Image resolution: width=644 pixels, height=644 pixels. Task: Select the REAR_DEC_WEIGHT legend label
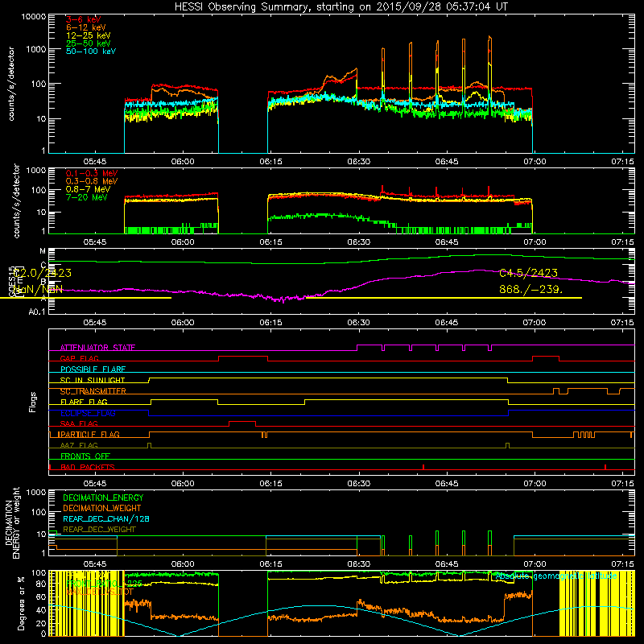99,530
